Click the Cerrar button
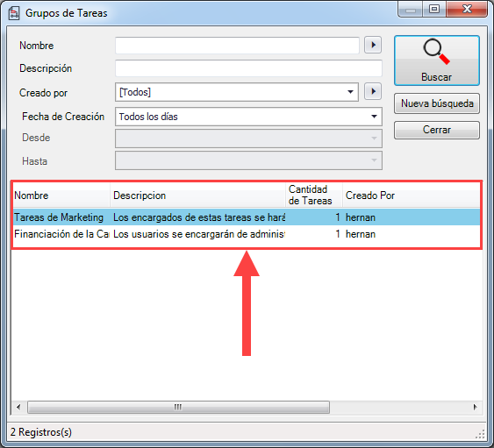 coord(437,130)
